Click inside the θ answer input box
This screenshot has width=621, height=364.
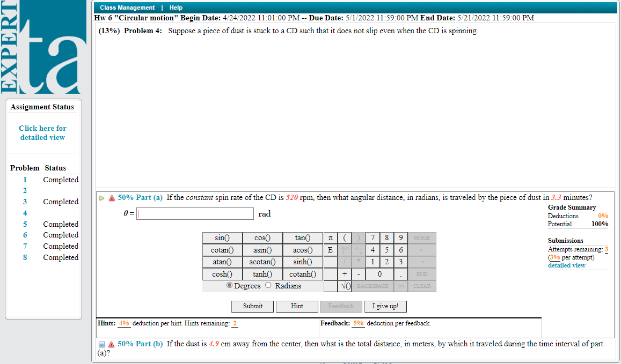[195, 213]
